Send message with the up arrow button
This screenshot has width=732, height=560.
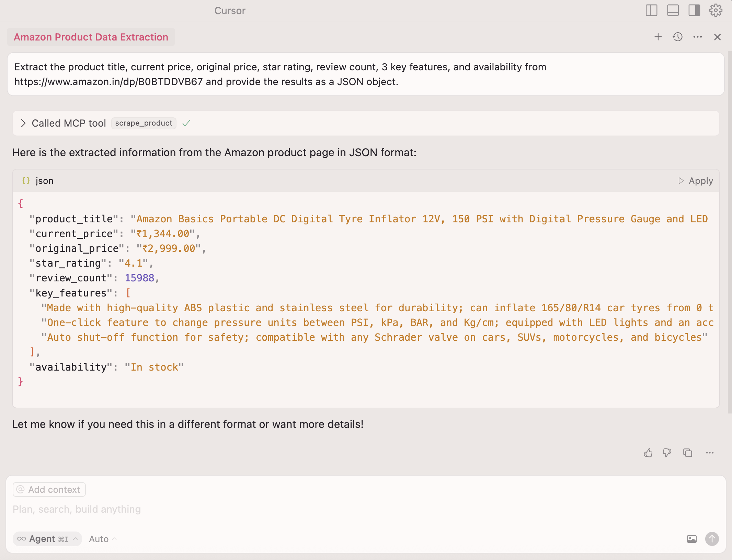coord(712,539)
